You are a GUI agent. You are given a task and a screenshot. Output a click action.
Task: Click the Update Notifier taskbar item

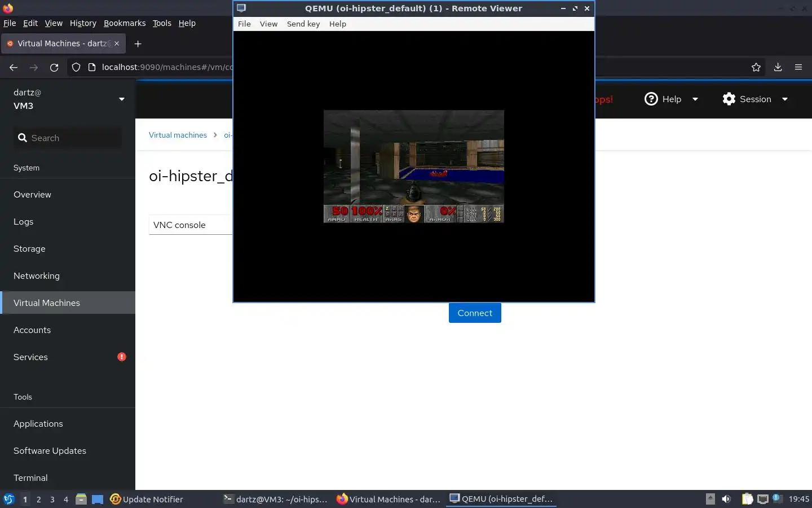[x=147, y=499]
